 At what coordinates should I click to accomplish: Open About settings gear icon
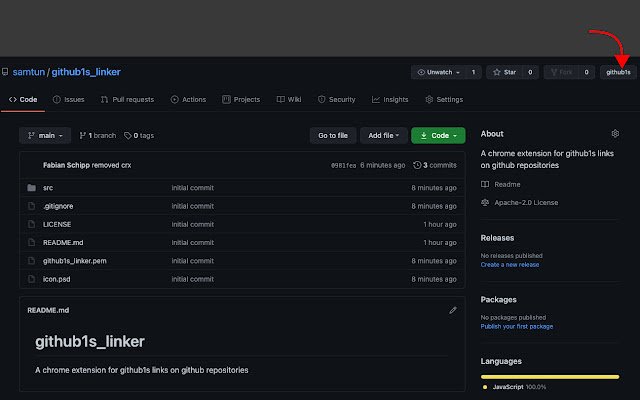pos(615,133)
